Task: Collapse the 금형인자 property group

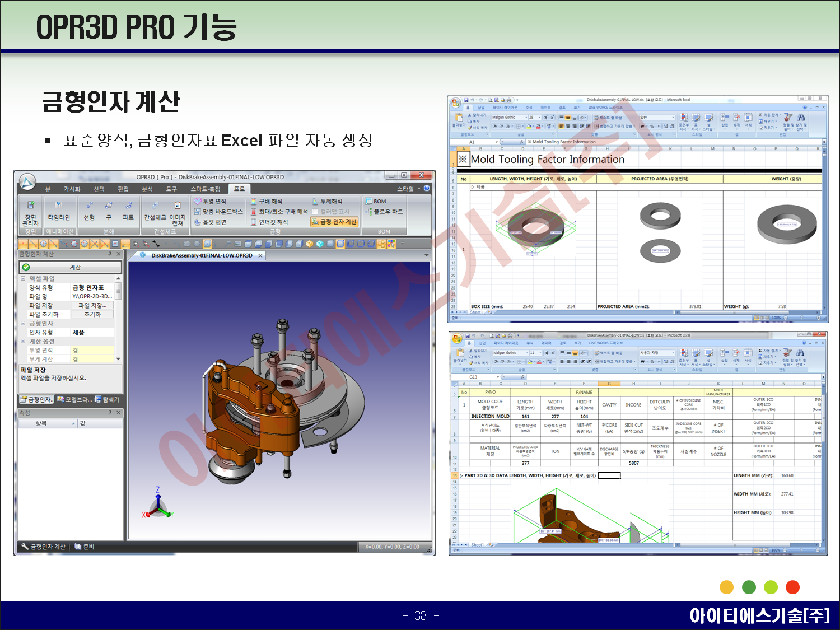Action: pos(24,323)
